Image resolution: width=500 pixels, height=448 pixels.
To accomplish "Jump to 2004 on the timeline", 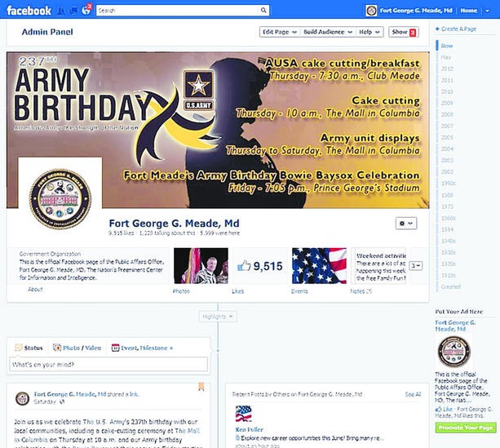I will click(447, 149).
